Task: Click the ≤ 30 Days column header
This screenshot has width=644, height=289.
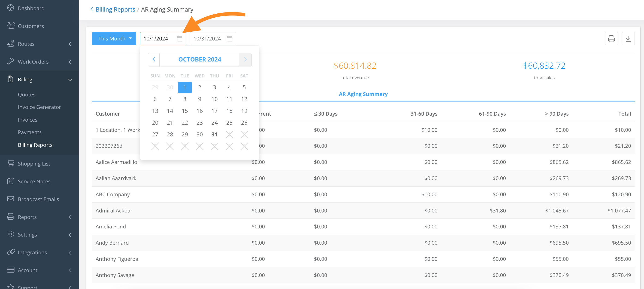Action: [x=325, y=114]
